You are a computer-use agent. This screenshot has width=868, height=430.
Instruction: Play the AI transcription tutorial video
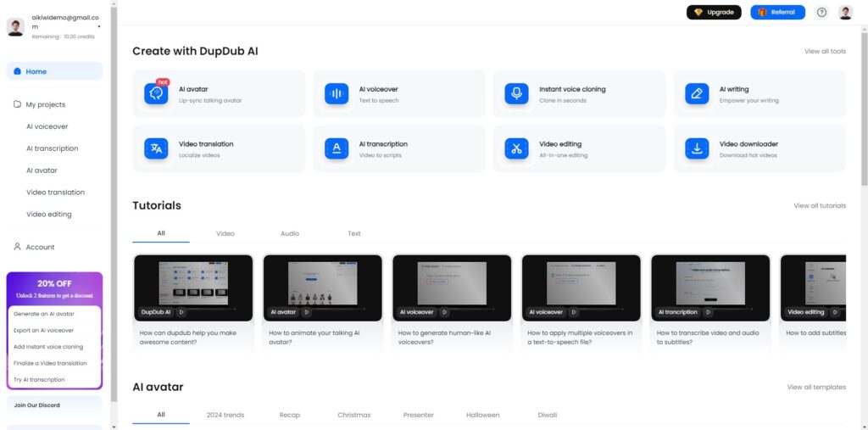point(708,312)
